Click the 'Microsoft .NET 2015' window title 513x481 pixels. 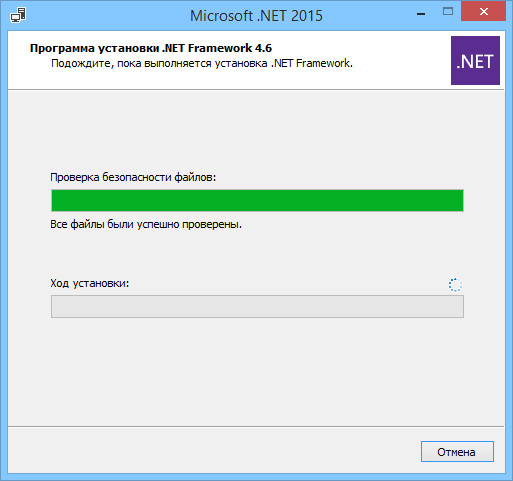pos(256,16)
